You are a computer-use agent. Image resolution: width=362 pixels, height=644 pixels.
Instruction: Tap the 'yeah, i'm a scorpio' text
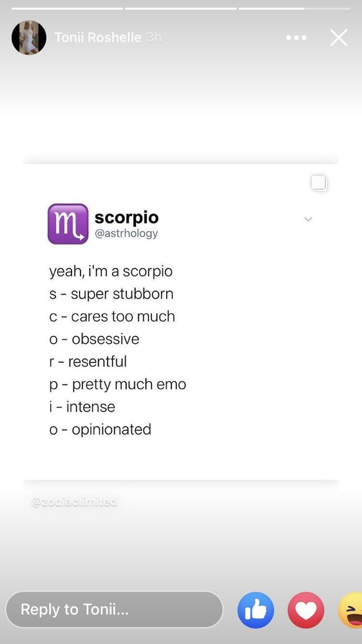[x=111, y=271]
